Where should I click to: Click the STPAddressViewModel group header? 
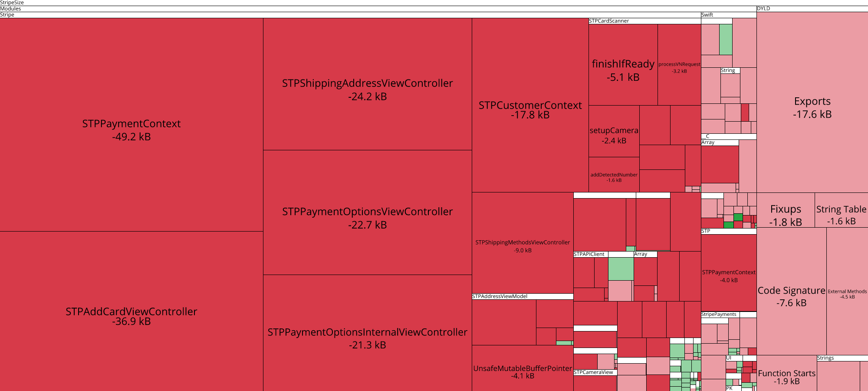click(523, 296)
